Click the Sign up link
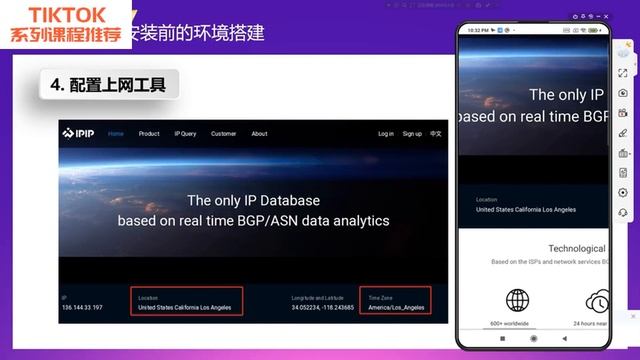This screenshot has height=360, width=640. coord(412,133)
